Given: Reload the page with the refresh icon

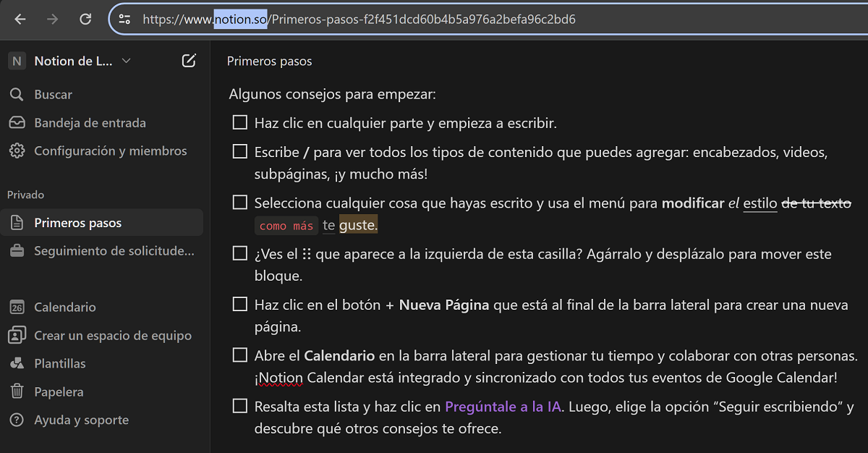Looking at the screenshot, I should (85, 20).
